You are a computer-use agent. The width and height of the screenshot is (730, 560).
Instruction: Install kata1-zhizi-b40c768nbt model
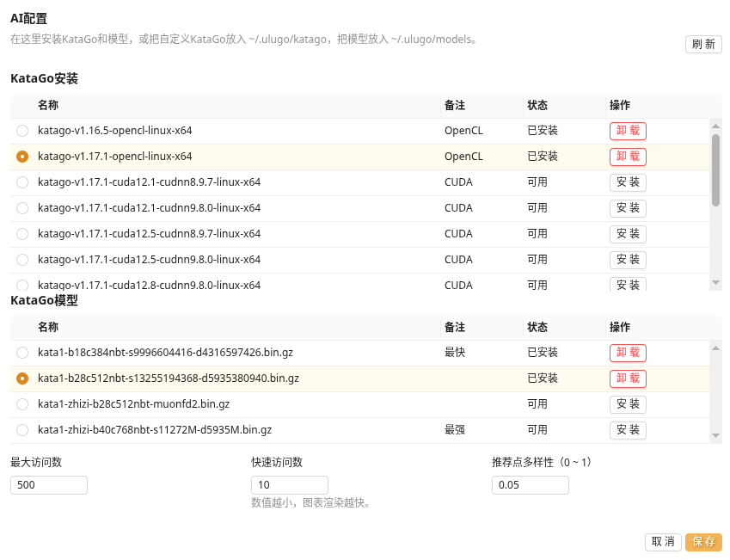click(x=628, y=430)
